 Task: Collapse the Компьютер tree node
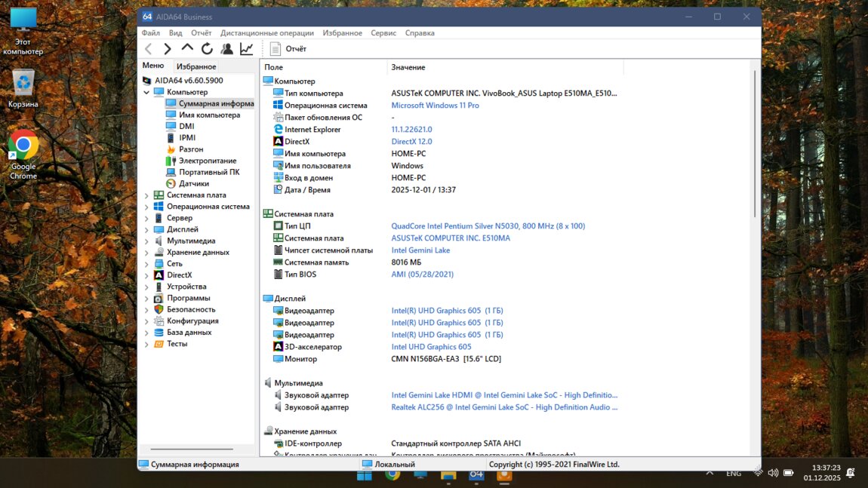coord(146,92)
